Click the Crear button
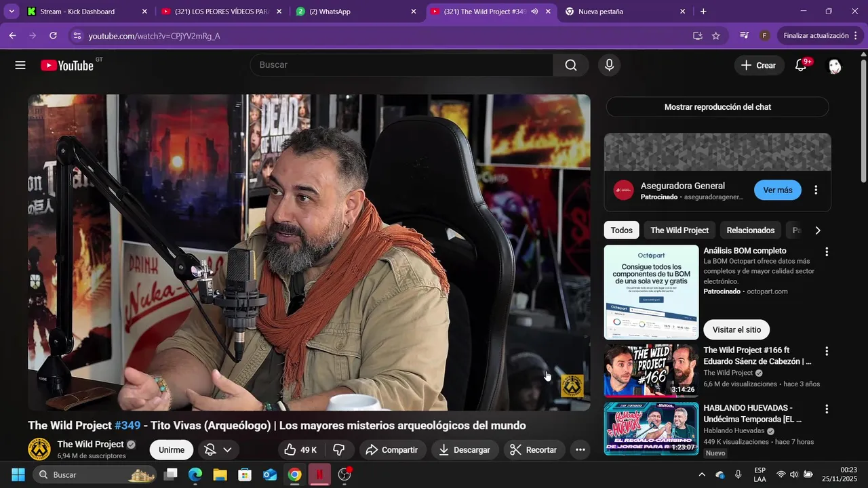 point(758,65)
